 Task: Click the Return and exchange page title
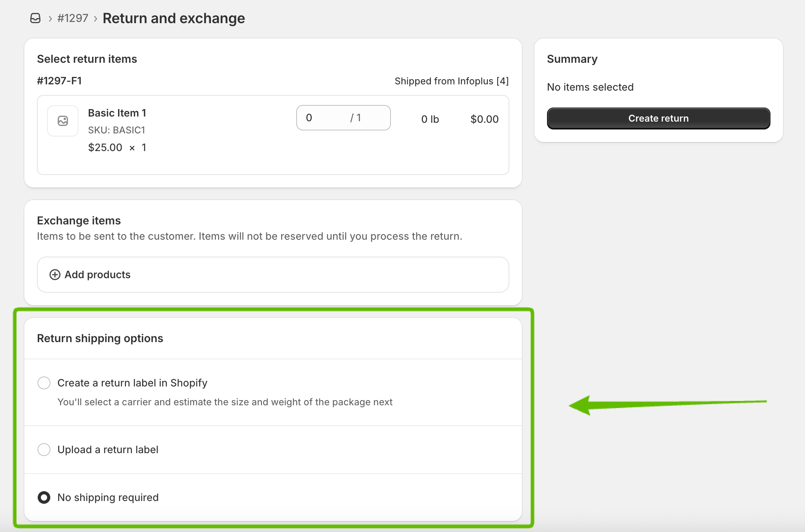[174, 18]
